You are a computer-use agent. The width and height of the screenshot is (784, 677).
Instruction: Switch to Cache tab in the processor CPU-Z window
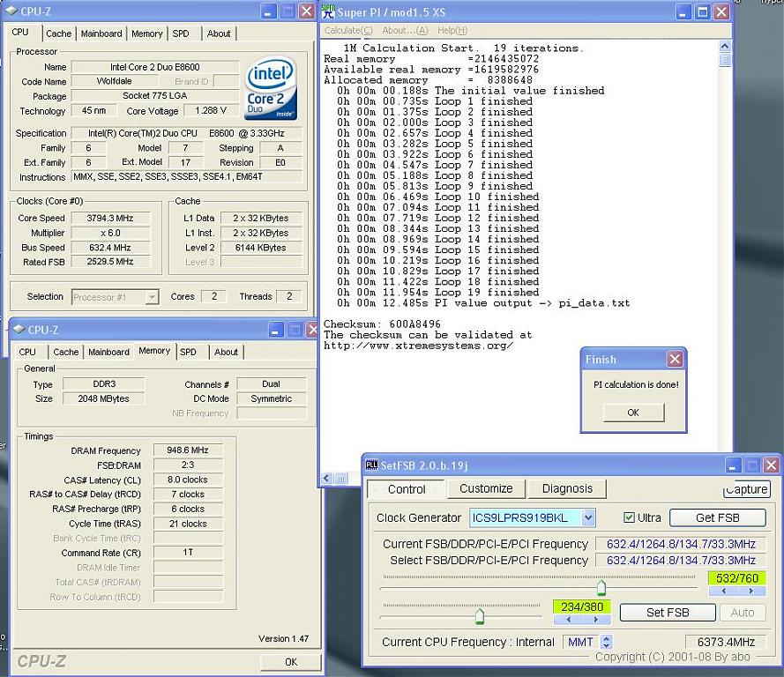pos(58,33)
